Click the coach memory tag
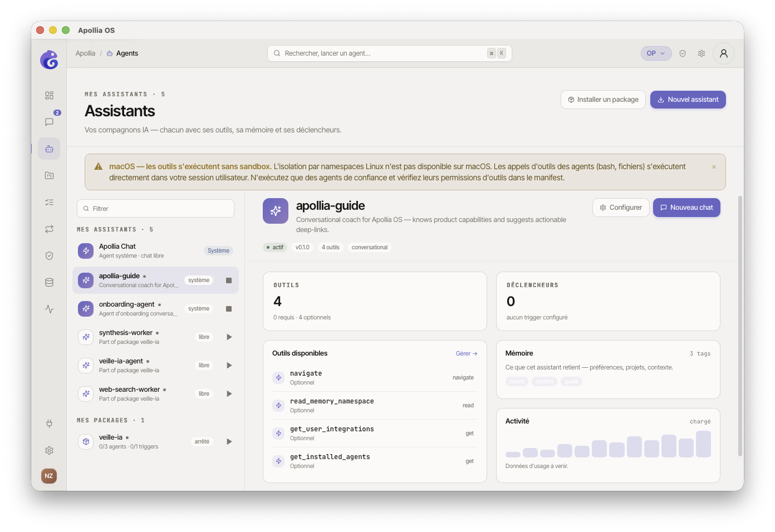The width and height of the screenshot is (775, 532). pyautogui.click(x=517, y=382)
